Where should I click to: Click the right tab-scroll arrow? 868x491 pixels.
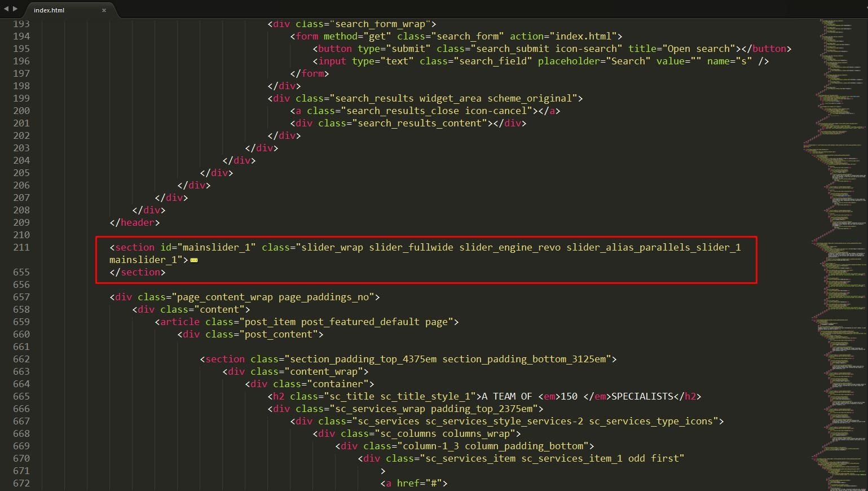(x=15, y=8)
